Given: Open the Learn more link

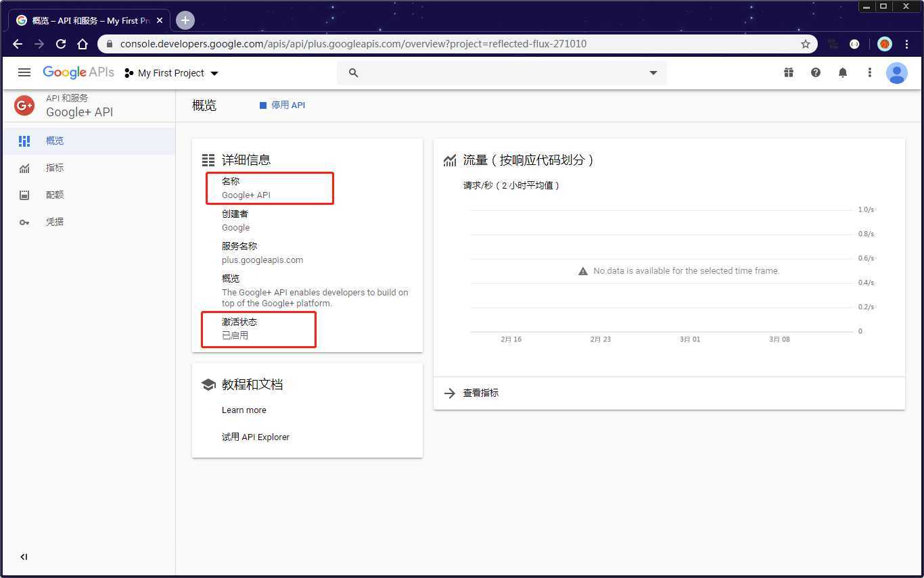Looking at the screenshot, I should pos(244,410).
